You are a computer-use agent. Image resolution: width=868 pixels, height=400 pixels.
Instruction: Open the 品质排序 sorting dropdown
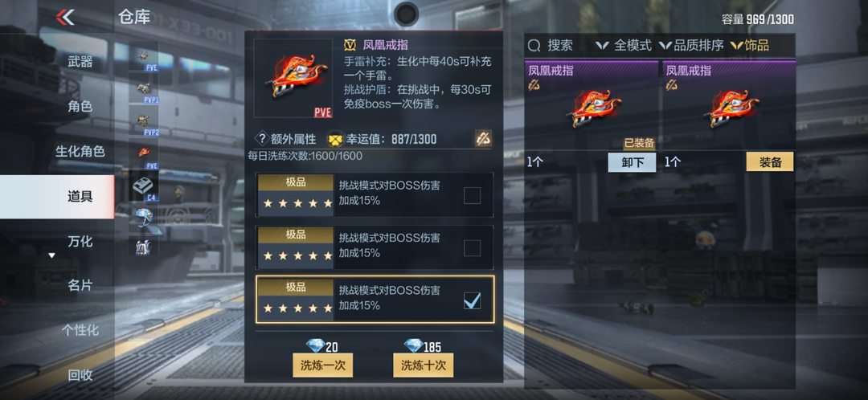(691, 45)
